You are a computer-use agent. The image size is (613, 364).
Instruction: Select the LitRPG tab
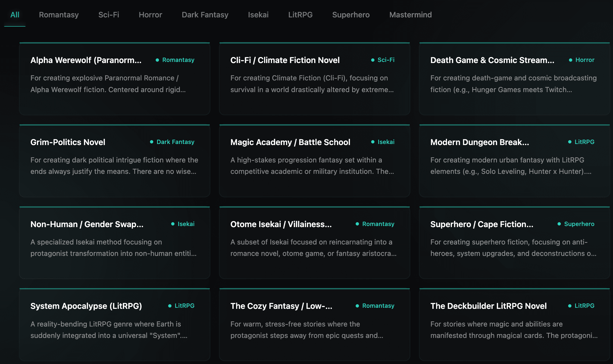[x=300, y=15]
